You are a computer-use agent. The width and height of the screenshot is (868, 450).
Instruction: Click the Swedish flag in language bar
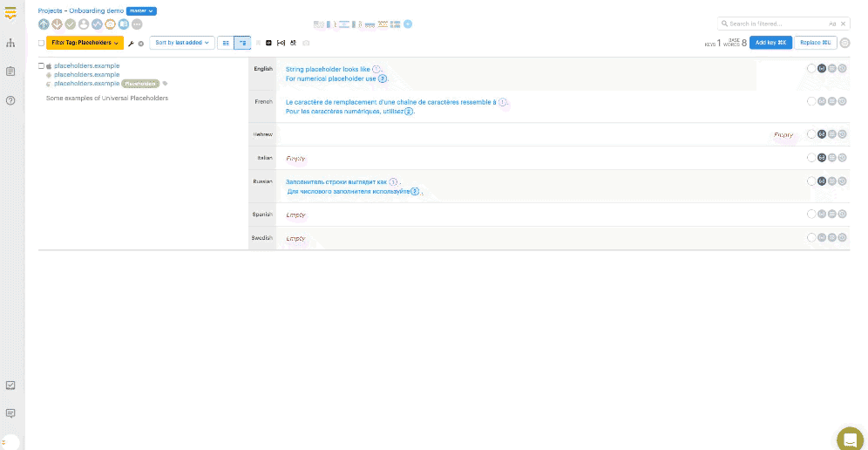click(396, 24)
